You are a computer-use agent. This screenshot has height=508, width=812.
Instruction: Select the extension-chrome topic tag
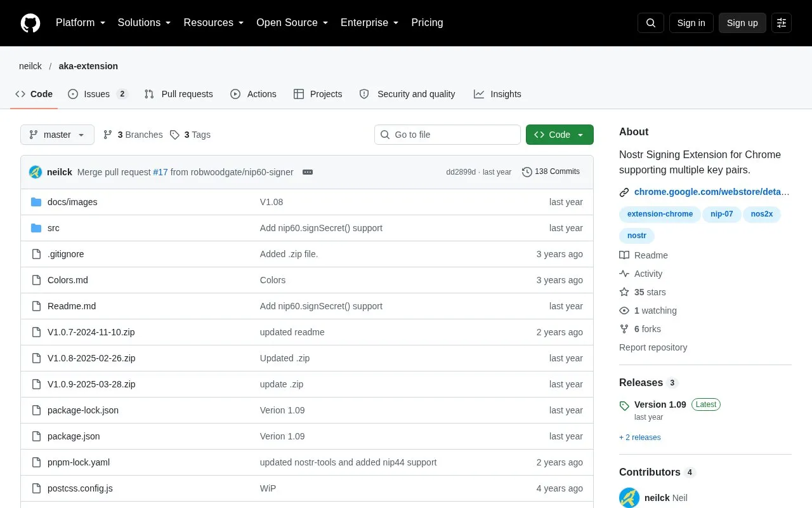[660, 214]
